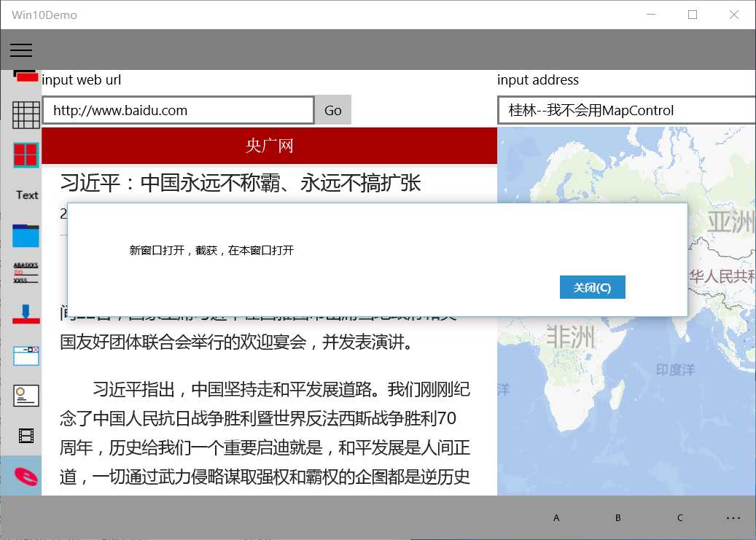Click the 关闭(C) dialog button

[x=593, y=287]
